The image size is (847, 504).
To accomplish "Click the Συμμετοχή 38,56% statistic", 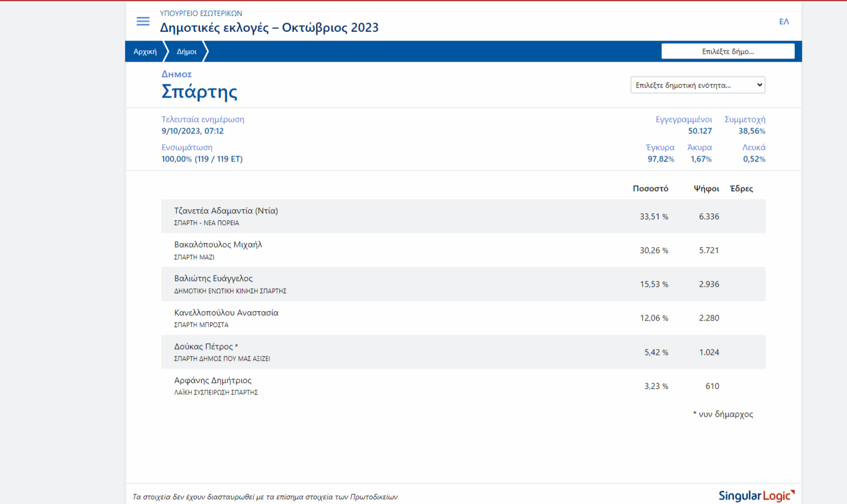I will click(x=745, y=125).
